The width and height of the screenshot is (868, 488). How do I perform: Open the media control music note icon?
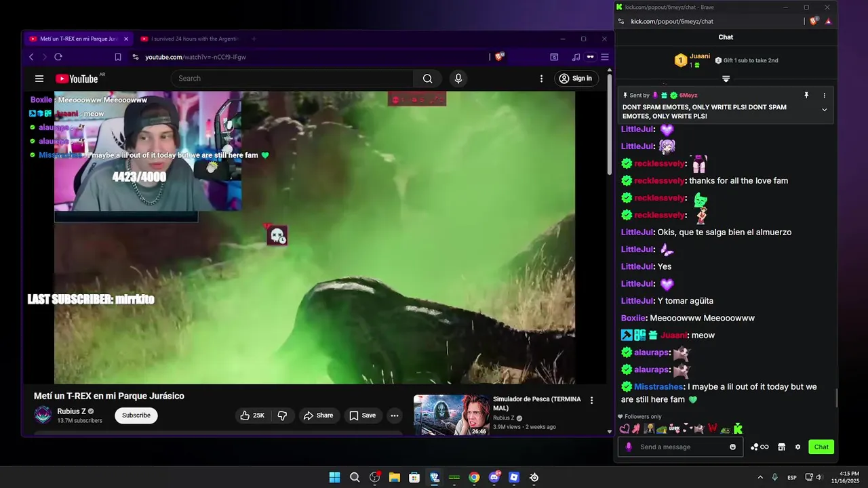coord(576,57)
